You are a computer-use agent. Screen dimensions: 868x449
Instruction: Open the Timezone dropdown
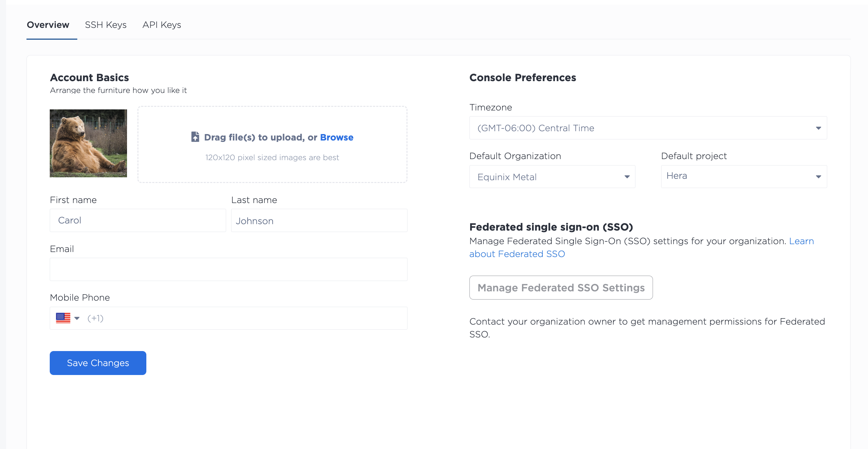coord(648,128)
